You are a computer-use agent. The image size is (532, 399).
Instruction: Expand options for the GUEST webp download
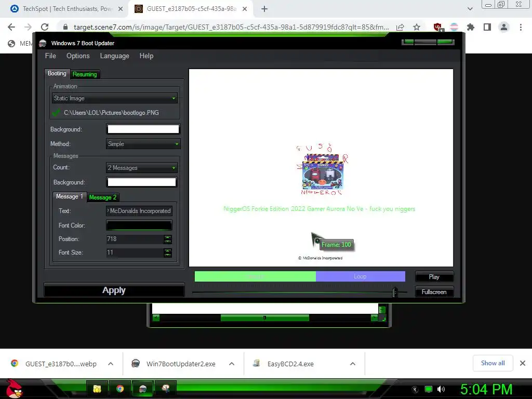pos(111,364)
